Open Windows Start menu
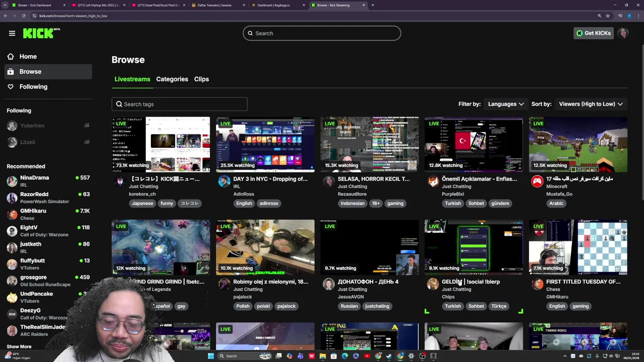This screenshot has height=362, width=644. pyautogui.click(x=212, y=356)
